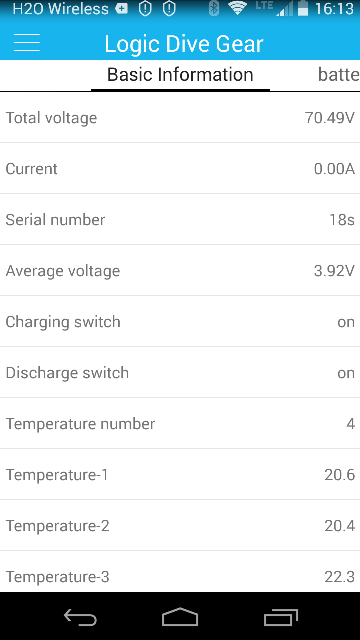This screenshot has width=360, height=640.
Task: Open the recent apps overview icon
Action: (280, 617)
